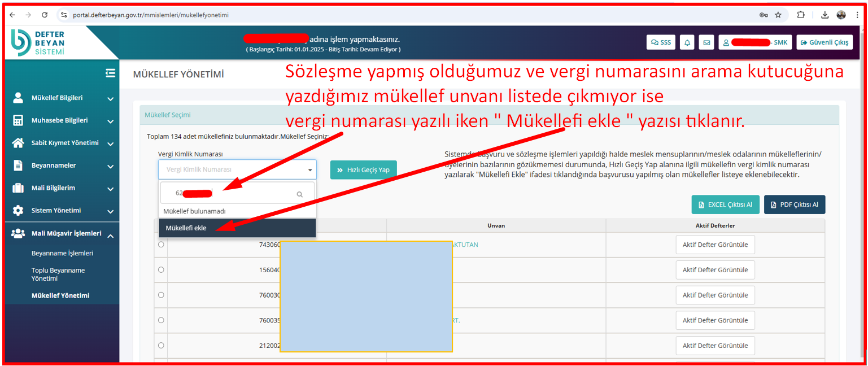This screenshot has height=366, width=868.
Task: Bookmark page with the star icon
Action: tap(778, 15)
